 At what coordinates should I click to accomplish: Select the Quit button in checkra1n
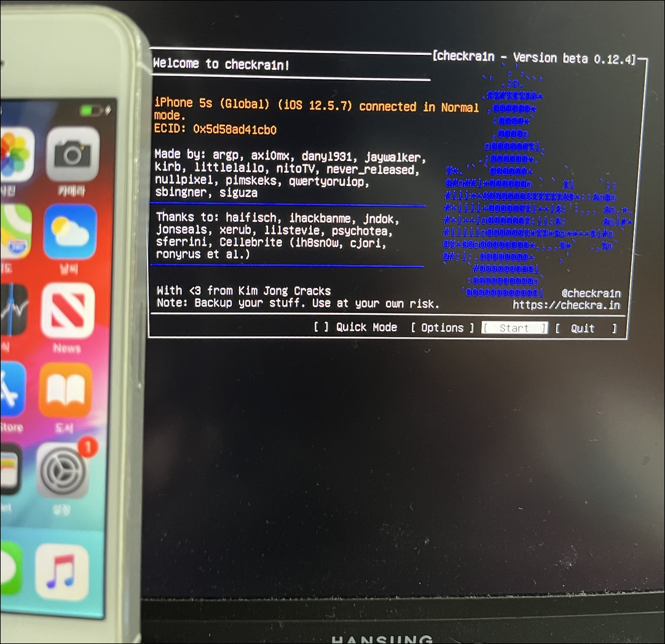click(x=586, y=328)
